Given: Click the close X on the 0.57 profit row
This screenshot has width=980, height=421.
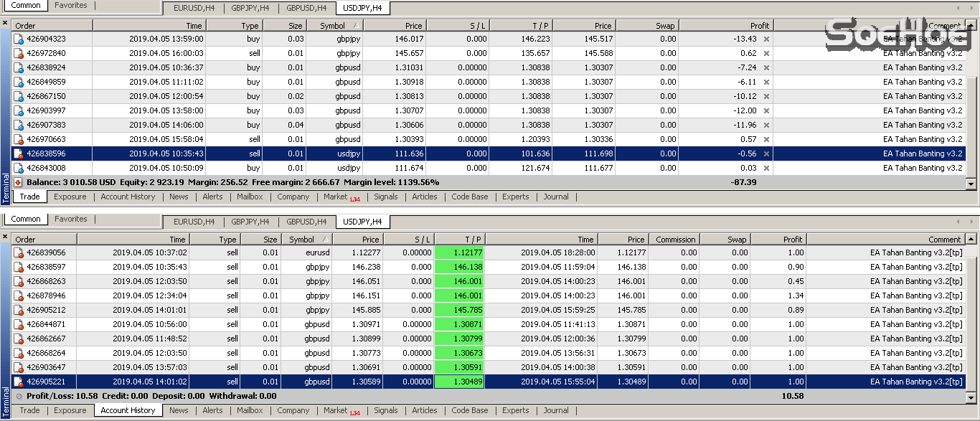Looking at the screenshot, I should click(x=766, y=139).
